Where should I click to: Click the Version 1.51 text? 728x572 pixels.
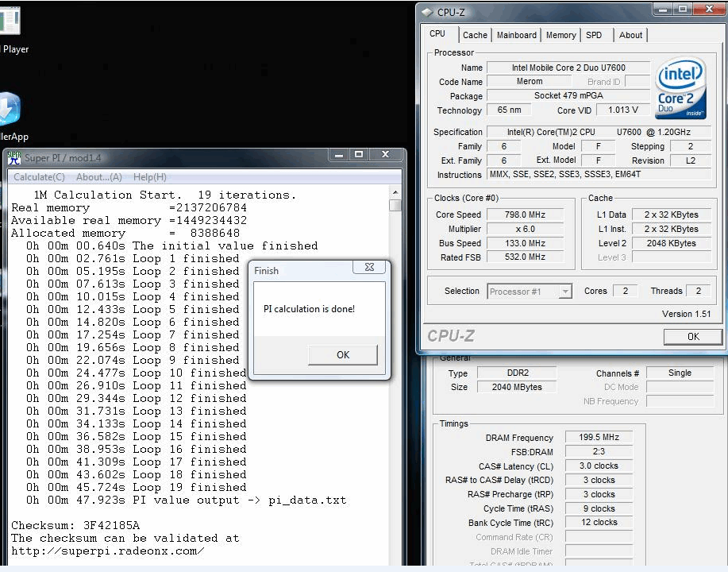tap(686, 314)
